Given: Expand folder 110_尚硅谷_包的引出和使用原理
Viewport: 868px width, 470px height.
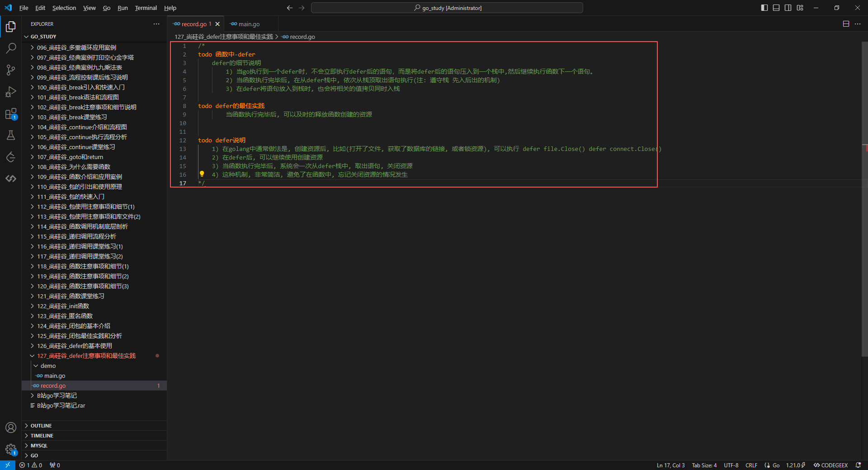Looking at the screenshot, I should pyautogui.click(x=94, y=187).
